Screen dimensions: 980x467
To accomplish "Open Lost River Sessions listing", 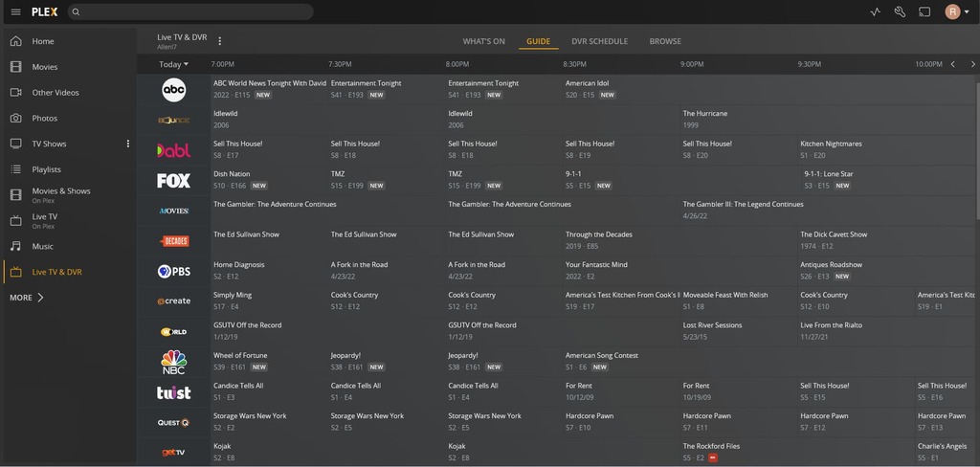I will [x=739, y=331].
